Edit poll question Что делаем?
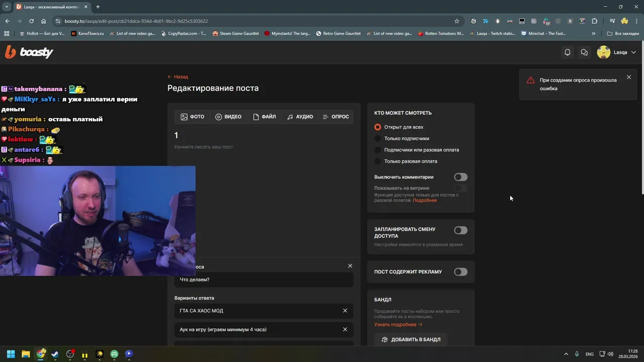 [x=264, y=280]
